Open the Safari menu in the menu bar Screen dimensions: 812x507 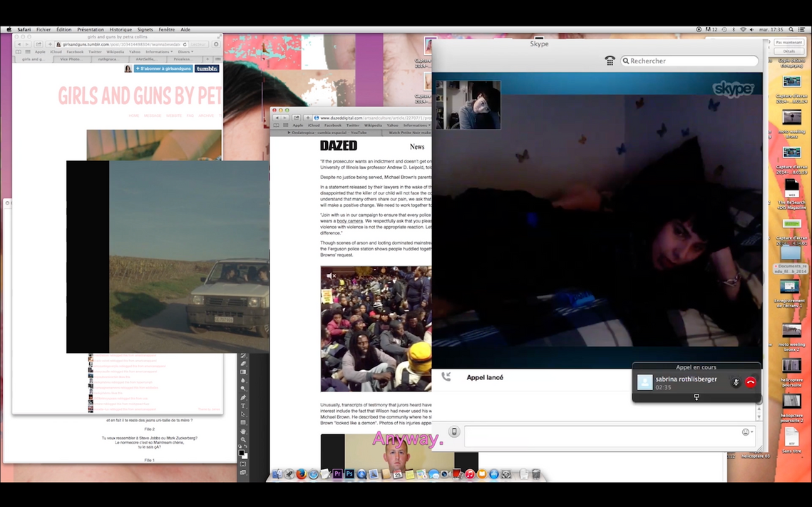click(24, 29)
